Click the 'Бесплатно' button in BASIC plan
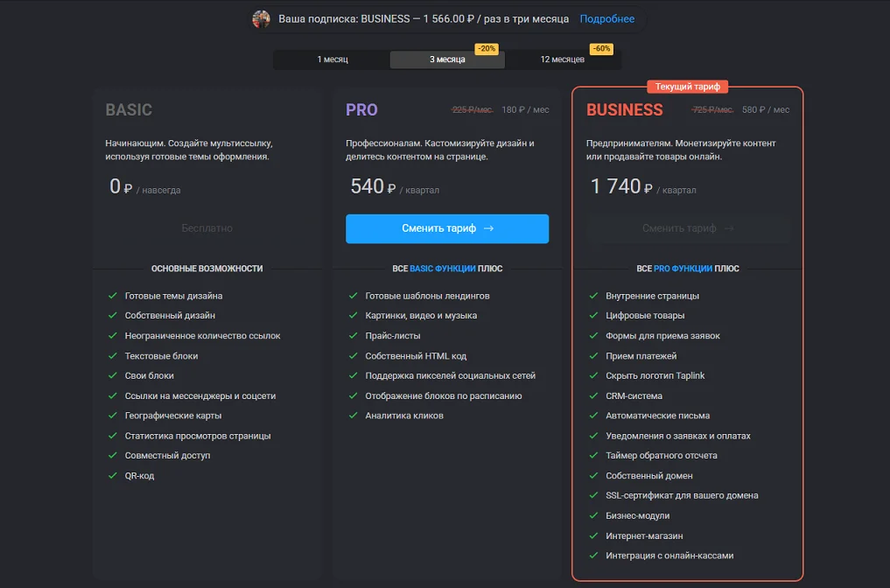 (x=207, y=228)
